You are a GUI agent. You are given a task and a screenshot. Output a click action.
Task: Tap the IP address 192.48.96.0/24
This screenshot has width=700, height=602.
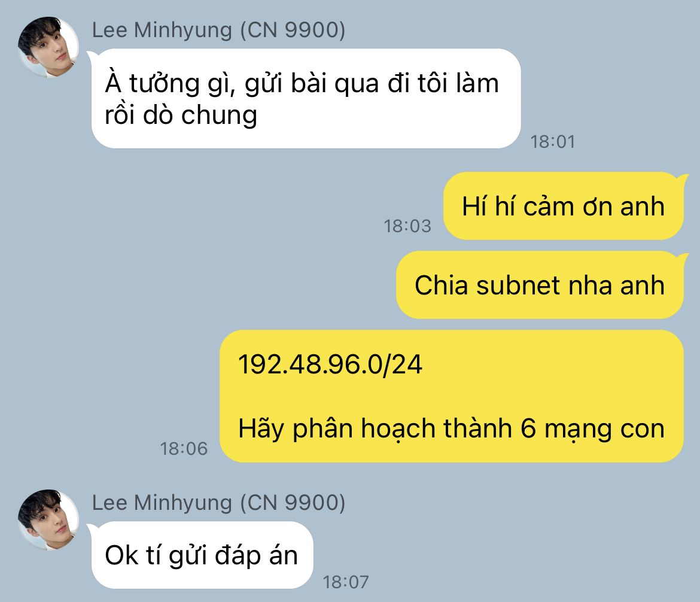[330, 364]
